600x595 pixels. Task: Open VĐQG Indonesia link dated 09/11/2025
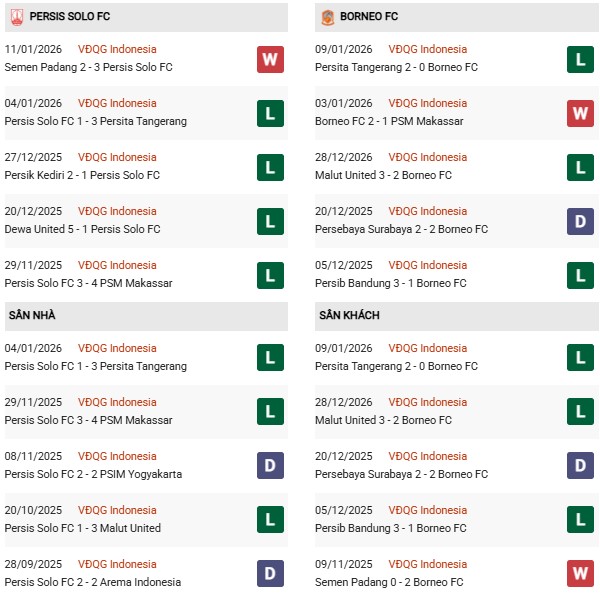pyautogui.click(x=428, y=564)
